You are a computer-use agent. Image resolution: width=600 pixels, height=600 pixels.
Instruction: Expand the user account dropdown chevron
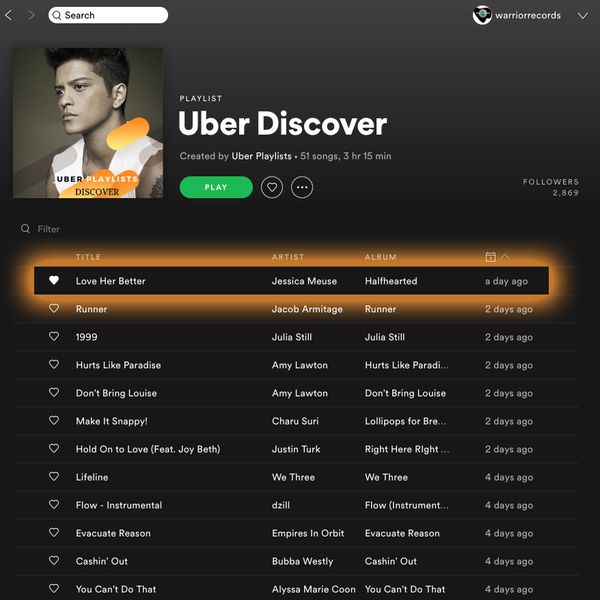coord(583,16)
